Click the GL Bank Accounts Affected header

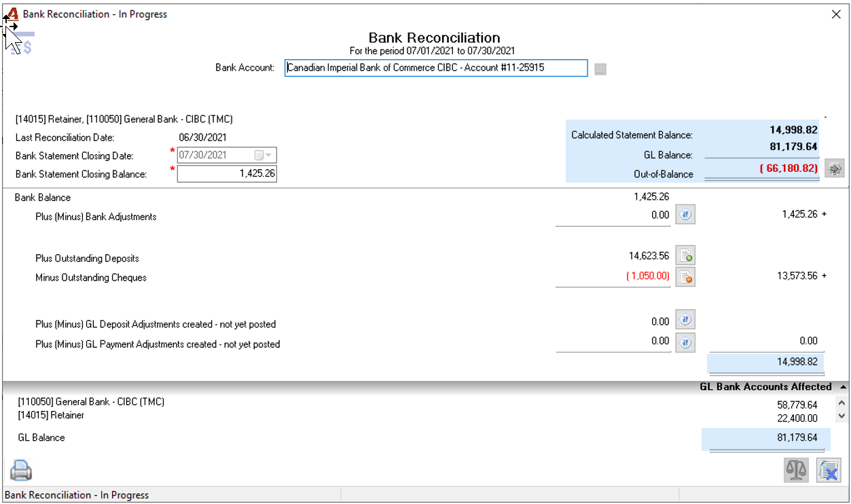(x=765, y=386)
